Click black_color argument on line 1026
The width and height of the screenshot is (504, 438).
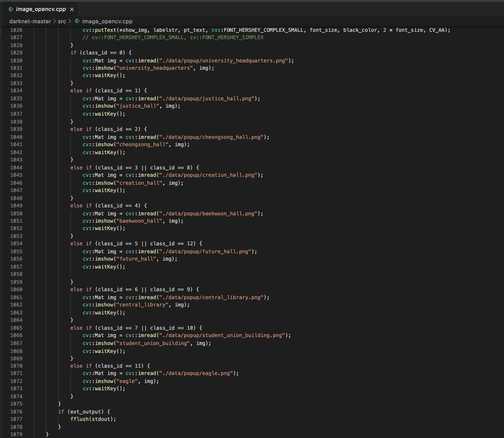tap(360, 30)
